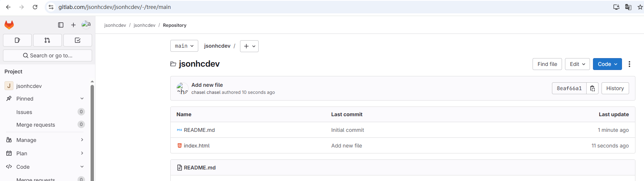Expand the Edit dropdown button
The width and height of the screenshot is (644, 181).
pos(577,64)
